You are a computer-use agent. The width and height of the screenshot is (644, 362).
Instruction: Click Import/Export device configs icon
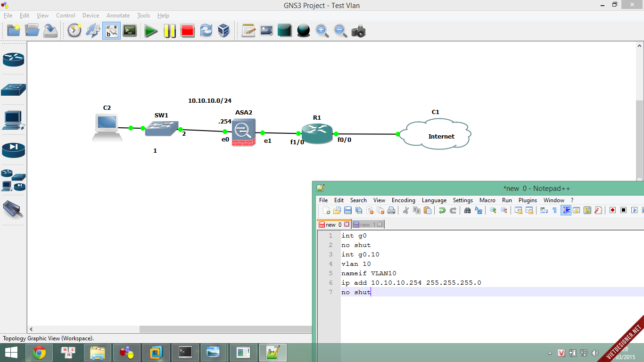click(93, 31)
